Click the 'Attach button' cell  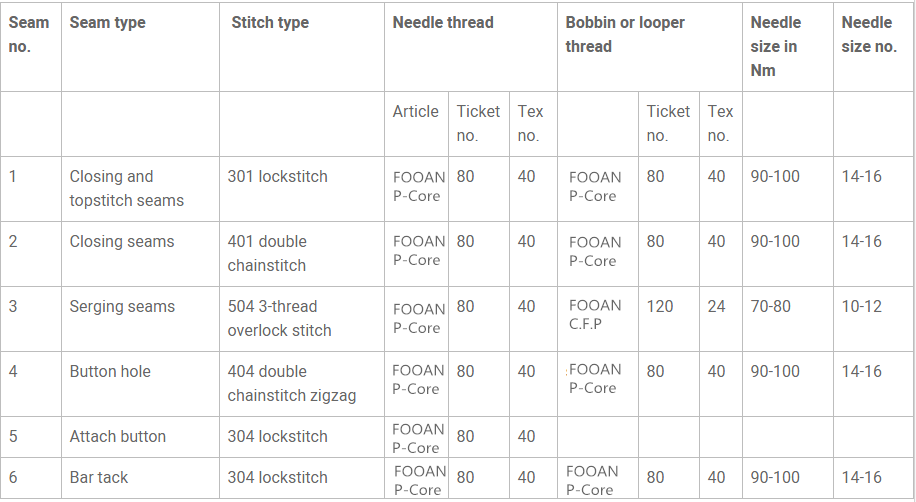coord(140,437)
